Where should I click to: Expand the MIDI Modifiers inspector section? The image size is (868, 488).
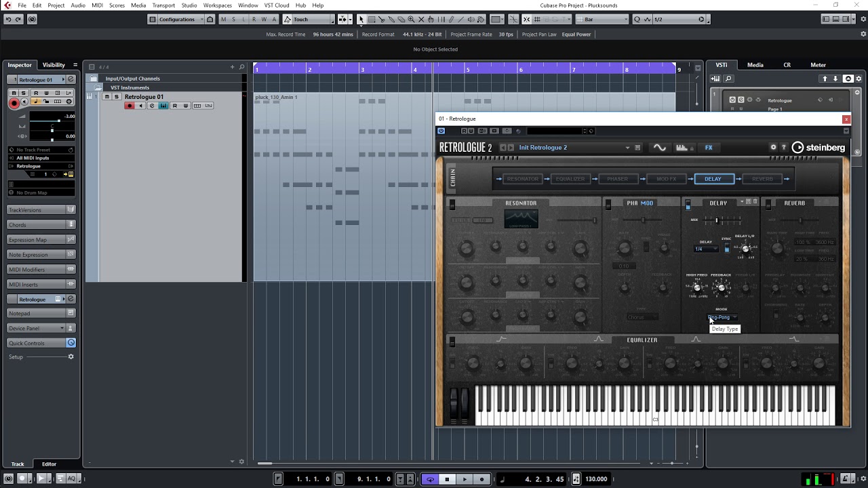click(41, 270)
